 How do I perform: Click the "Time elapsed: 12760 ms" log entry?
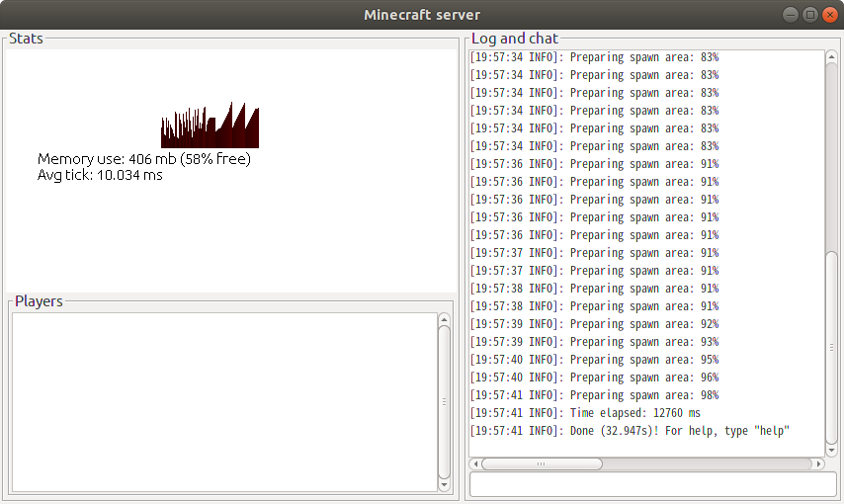click(x=585, y=413)
